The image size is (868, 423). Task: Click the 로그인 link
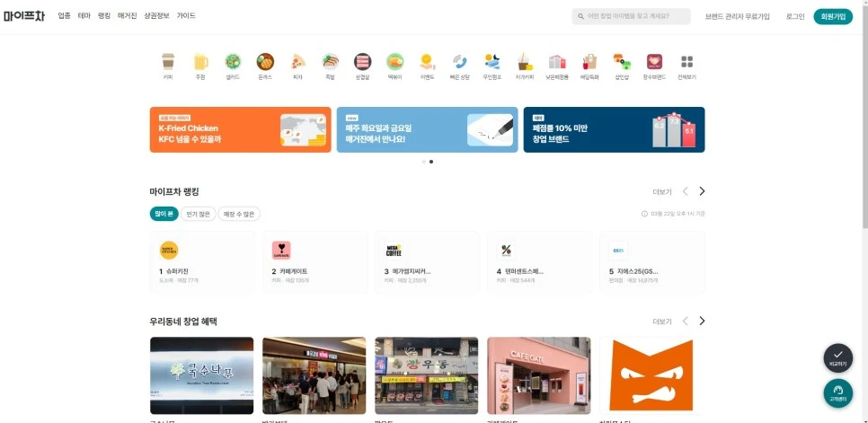[x=795, y=16]
